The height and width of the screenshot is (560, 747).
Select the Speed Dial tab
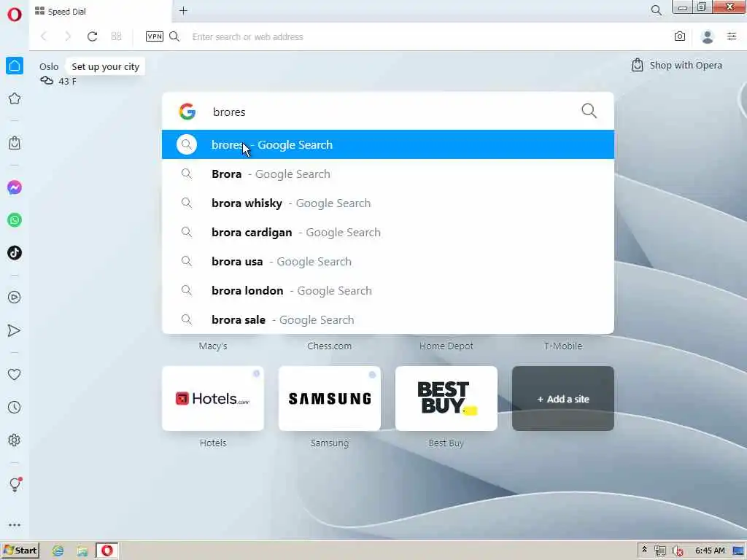(100, 12)
